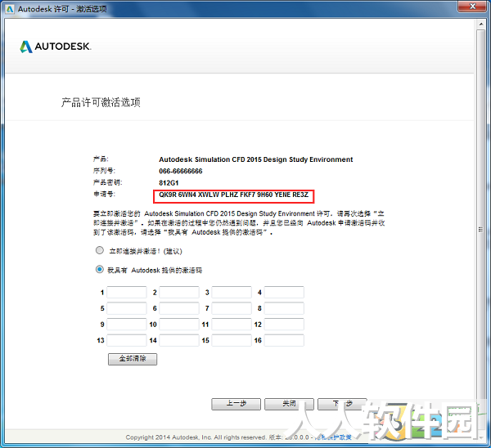The height and width of the screenshot is (448, 491).
Task: Click the serial number 066-66666666
Action: [181, 171]
